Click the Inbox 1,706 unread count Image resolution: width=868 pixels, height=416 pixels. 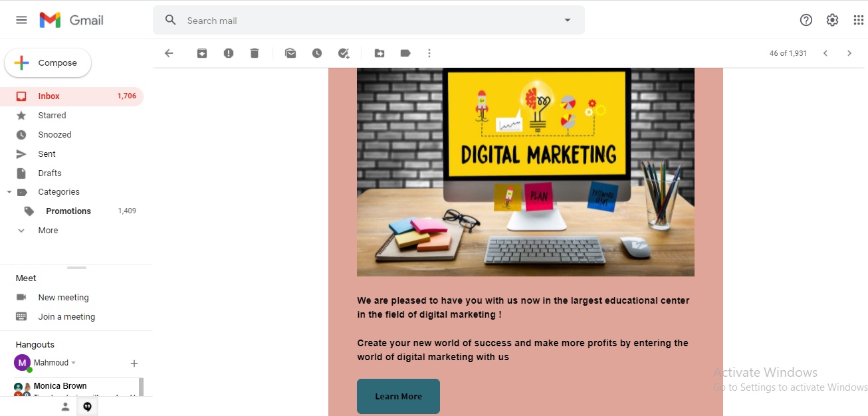point(127,96)
